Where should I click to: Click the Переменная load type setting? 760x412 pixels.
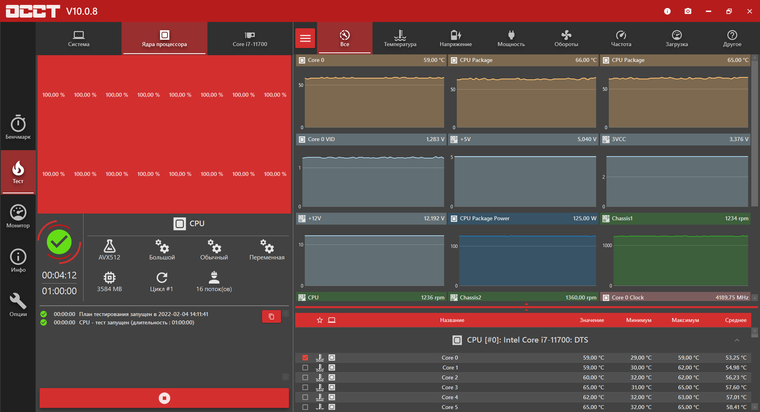267,250
